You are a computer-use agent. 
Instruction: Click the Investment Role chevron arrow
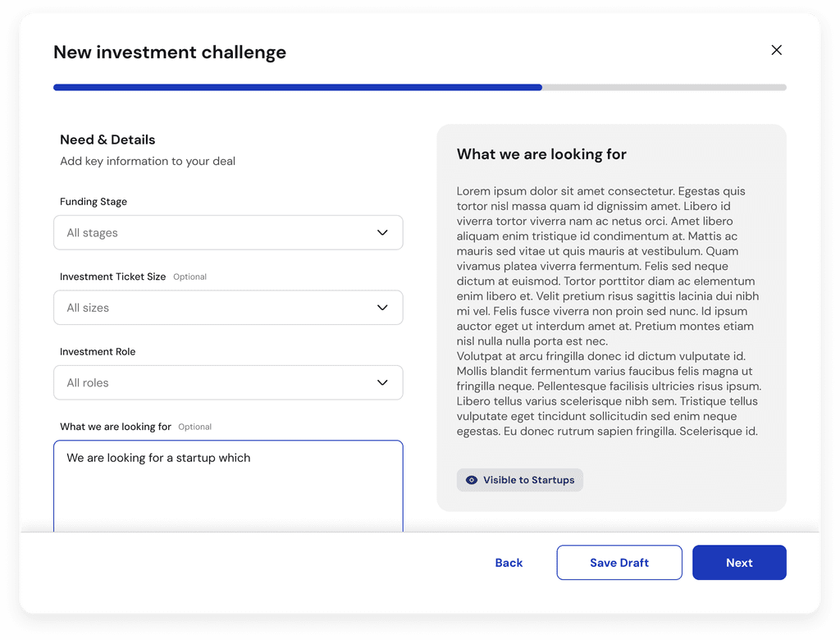382,383
